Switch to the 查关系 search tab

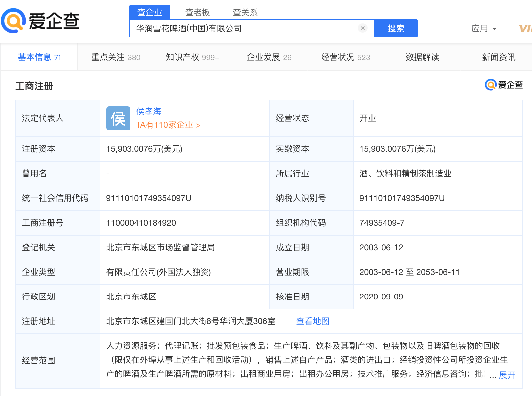(x=245, y=12)
